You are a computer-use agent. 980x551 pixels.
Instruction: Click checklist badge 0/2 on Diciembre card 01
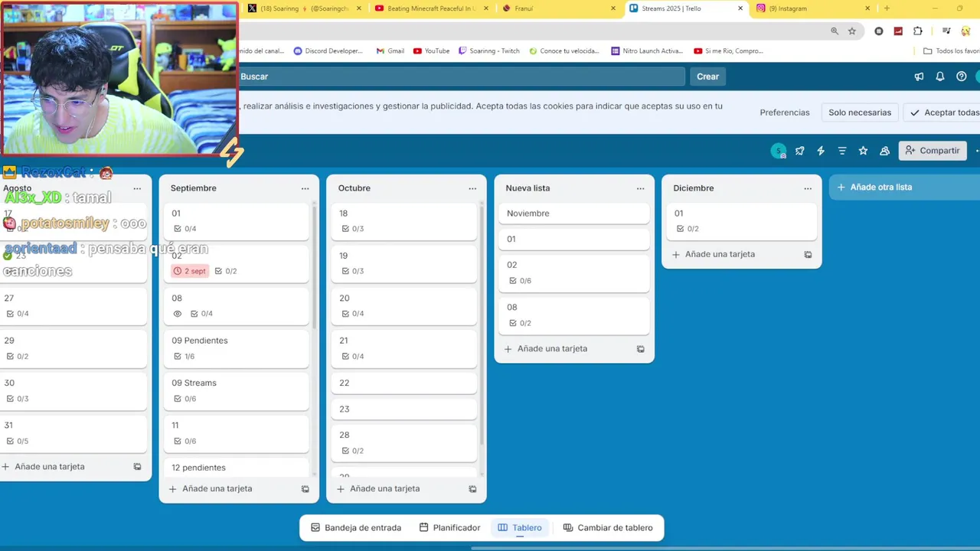click(688, 229)
